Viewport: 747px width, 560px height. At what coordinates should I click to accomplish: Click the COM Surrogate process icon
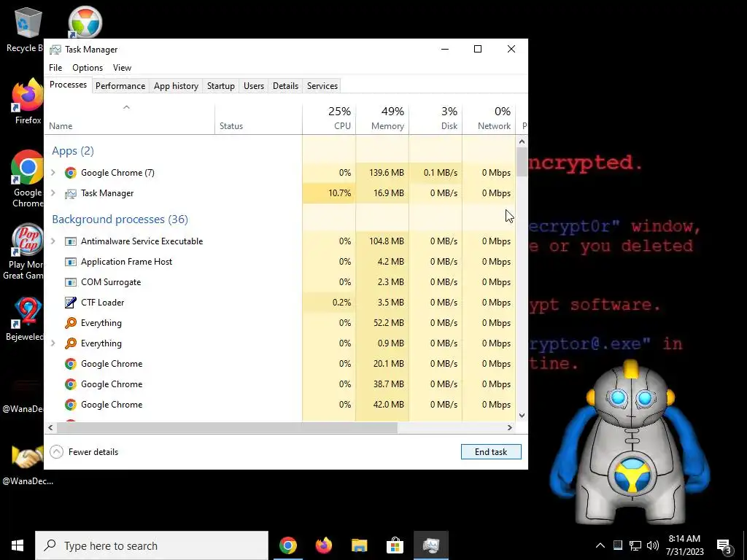(x=71, y=282)
